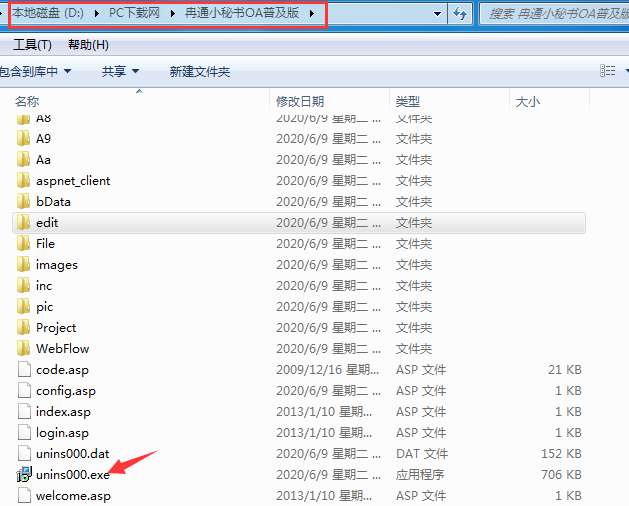Click 本地磁盘 (D:) in the breadcrumb
The width and height of the screenshot is (629, 506).
coord(48,13)
